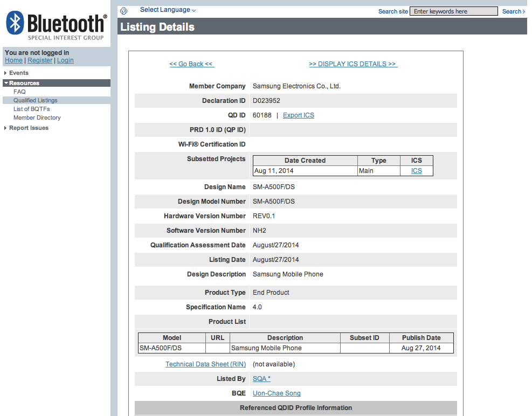Click the Login link

coord(65,60)
